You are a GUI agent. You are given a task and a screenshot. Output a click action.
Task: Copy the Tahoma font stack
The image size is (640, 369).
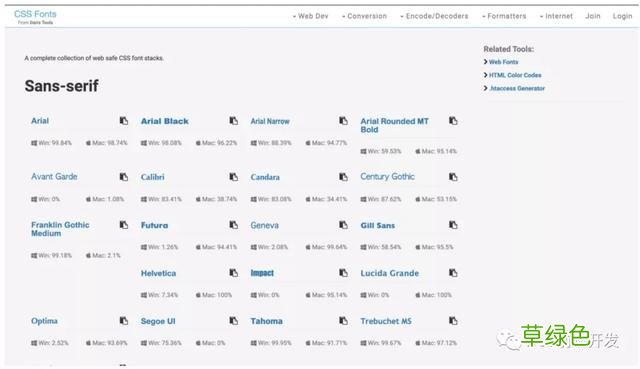[x=343, y=321]
